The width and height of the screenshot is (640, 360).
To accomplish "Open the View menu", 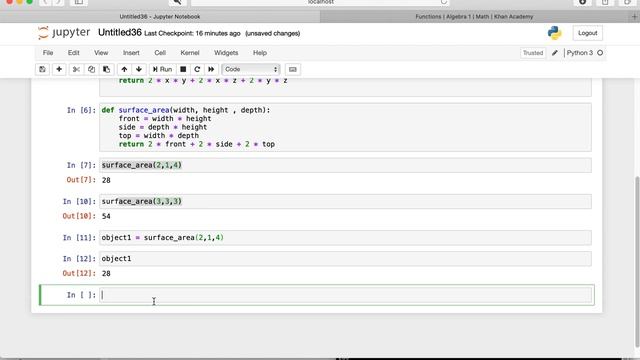I will click(101, 53).
